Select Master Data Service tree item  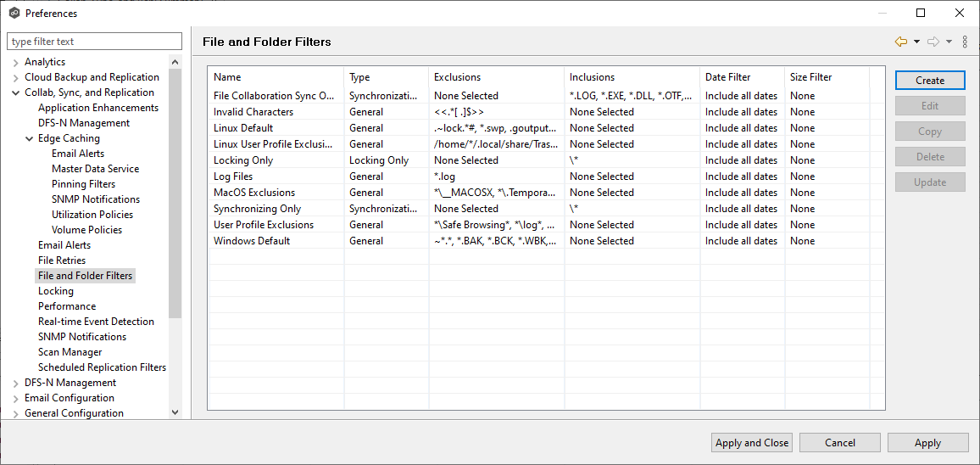coord(96,169)
